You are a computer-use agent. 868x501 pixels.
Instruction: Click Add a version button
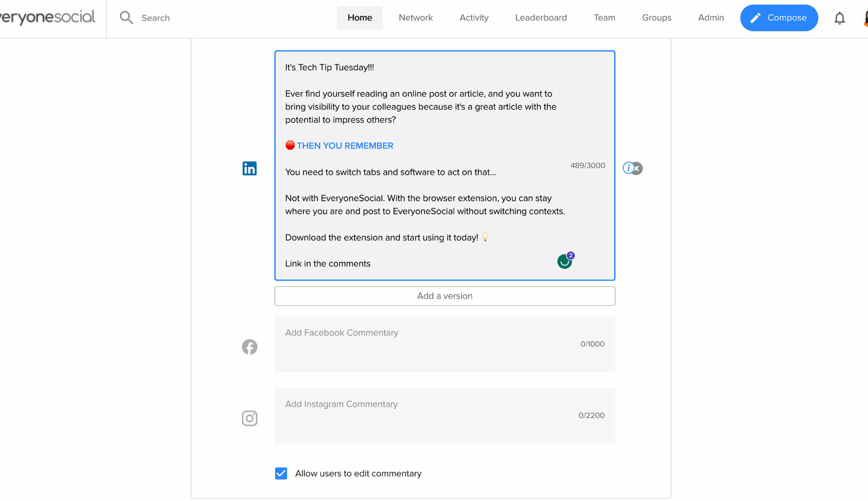coord(445,296)
